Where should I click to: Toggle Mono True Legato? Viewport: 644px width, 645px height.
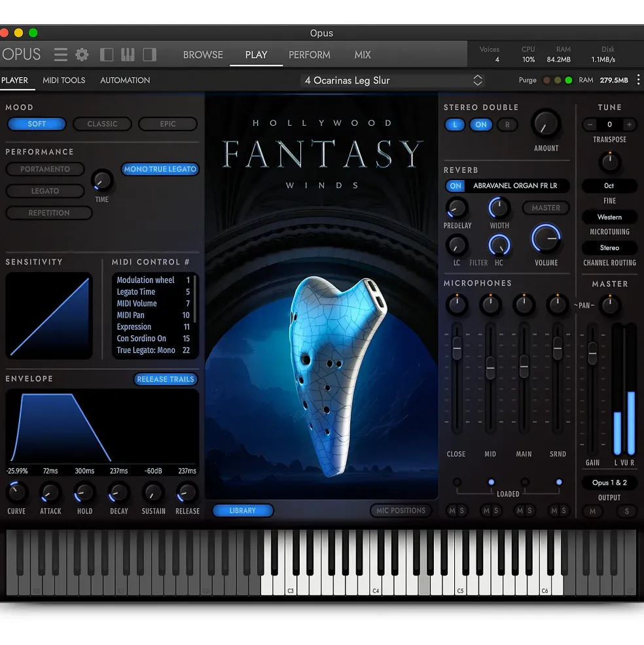(x=160, y=169)
